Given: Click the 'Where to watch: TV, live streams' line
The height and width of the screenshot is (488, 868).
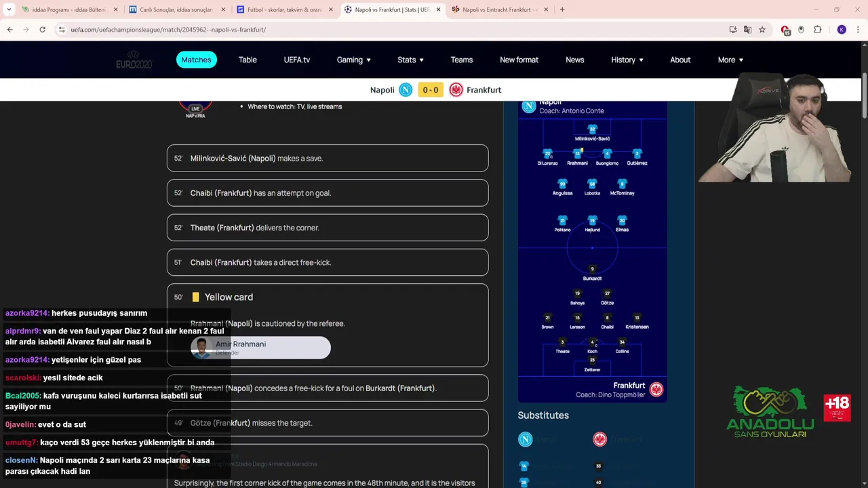Looking at the screenshot, I should (x=295, y=106).
